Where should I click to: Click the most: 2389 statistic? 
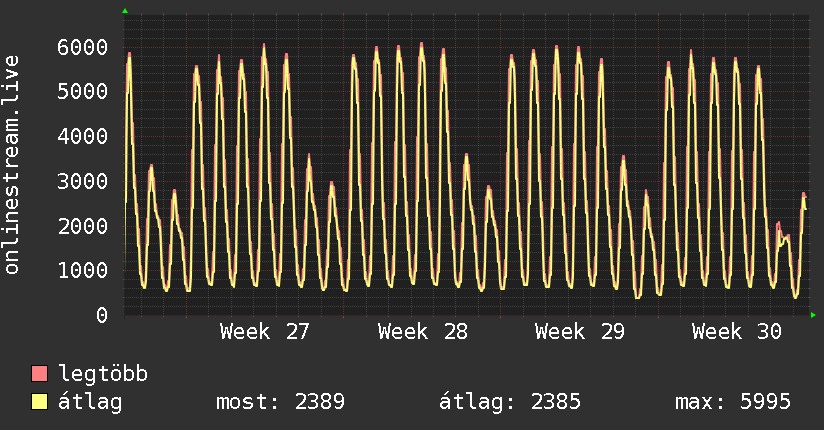[281, 402]
